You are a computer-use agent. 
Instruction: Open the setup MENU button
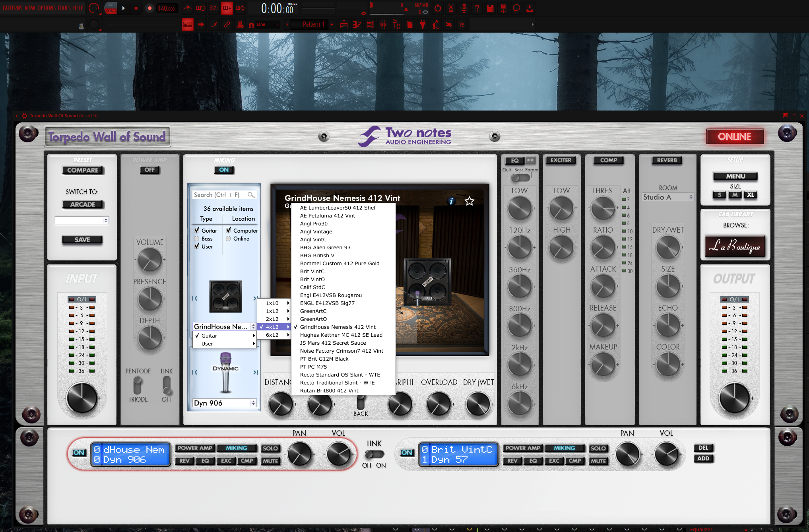(x=735, y=176)
